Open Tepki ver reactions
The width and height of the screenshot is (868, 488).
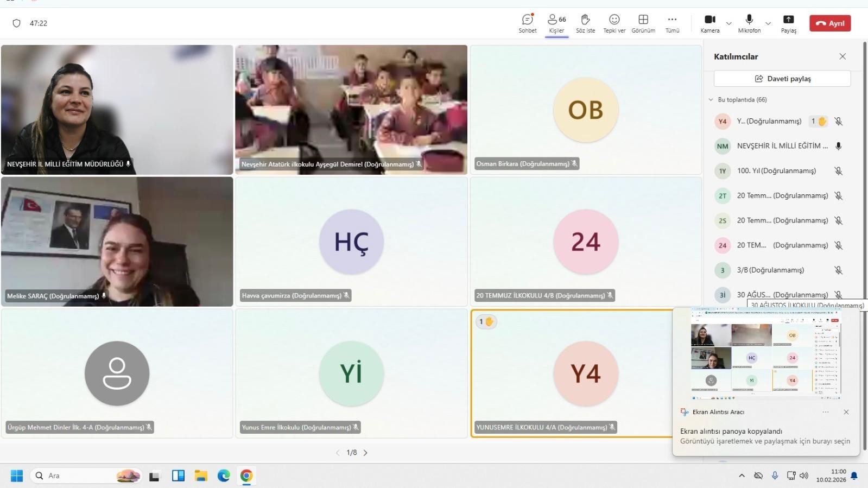614,23
